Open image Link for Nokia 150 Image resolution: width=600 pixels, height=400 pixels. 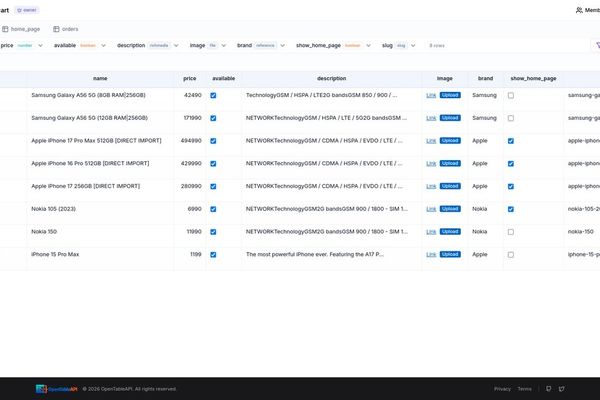tap(431, 232)
